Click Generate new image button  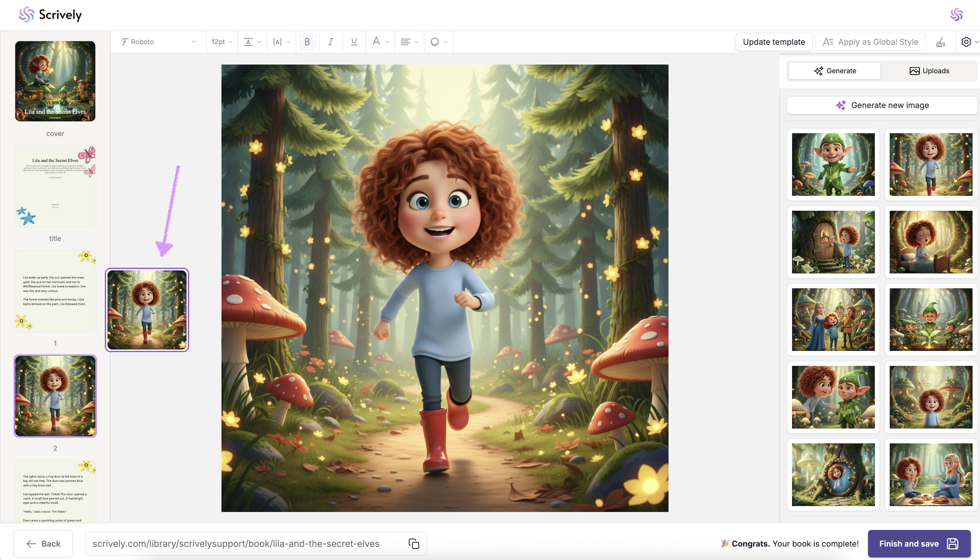882,105
